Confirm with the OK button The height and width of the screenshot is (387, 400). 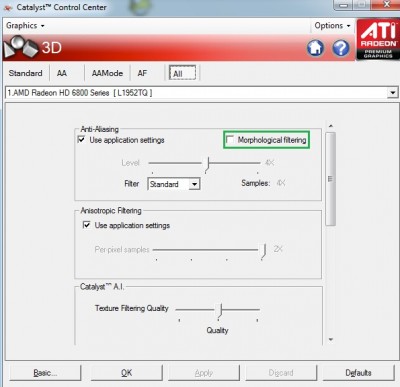coord(126,373)
